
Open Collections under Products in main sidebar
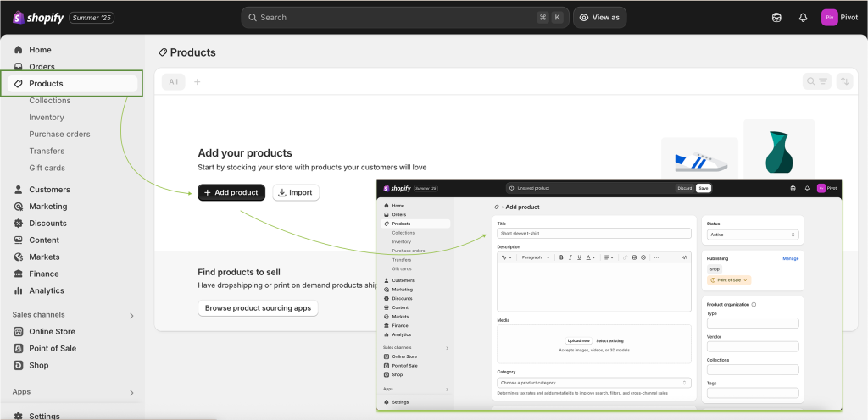coord(50,101)
